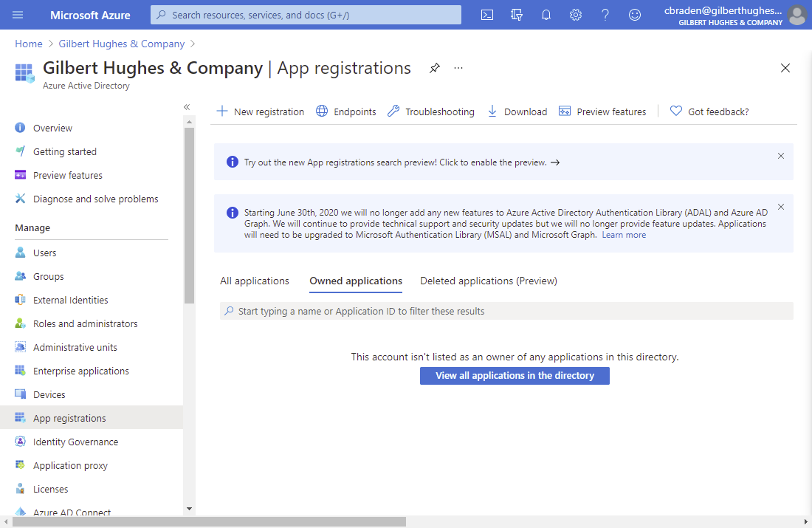This screenshot has height=528, width=812.
Task: Click Gilbert Hughes & Company breadcrumb
Action: (x=121, y=44)
